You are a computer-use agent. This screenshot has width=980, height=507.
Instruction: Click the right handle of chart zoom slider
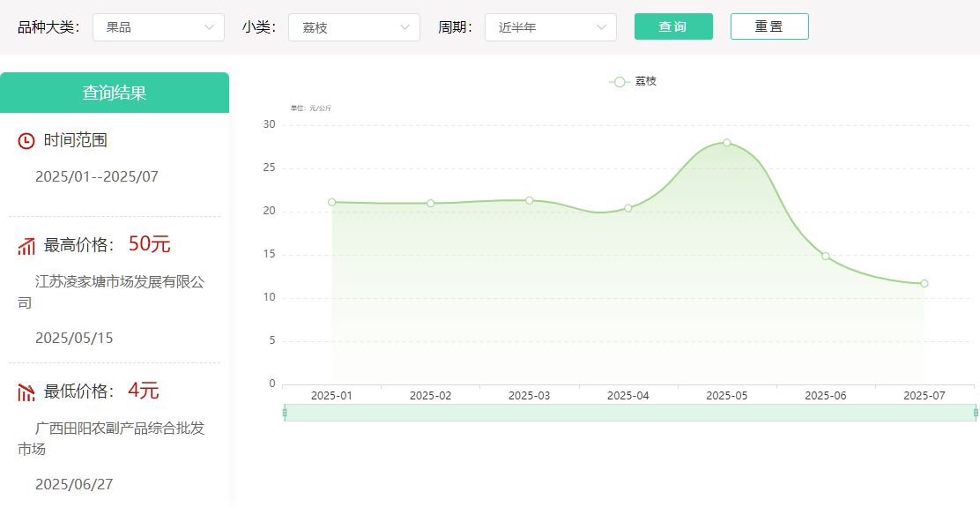coord(976,413)
